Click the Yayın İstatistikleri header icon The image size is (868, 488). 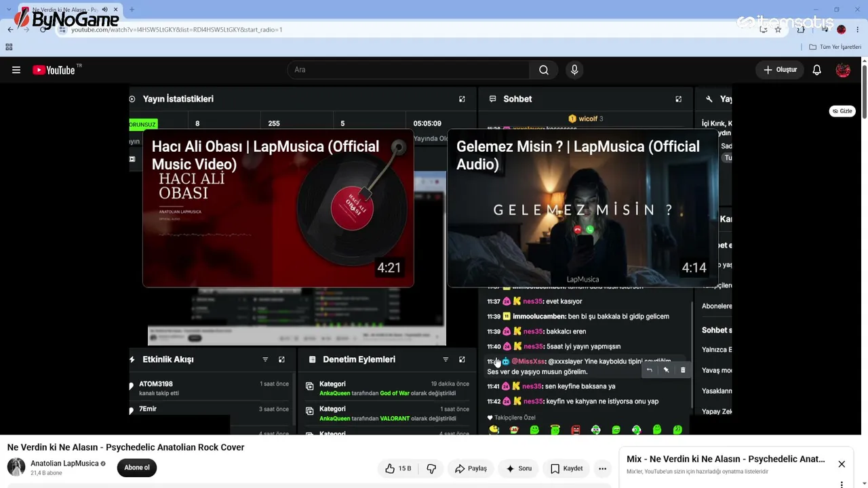pos(132,99)
